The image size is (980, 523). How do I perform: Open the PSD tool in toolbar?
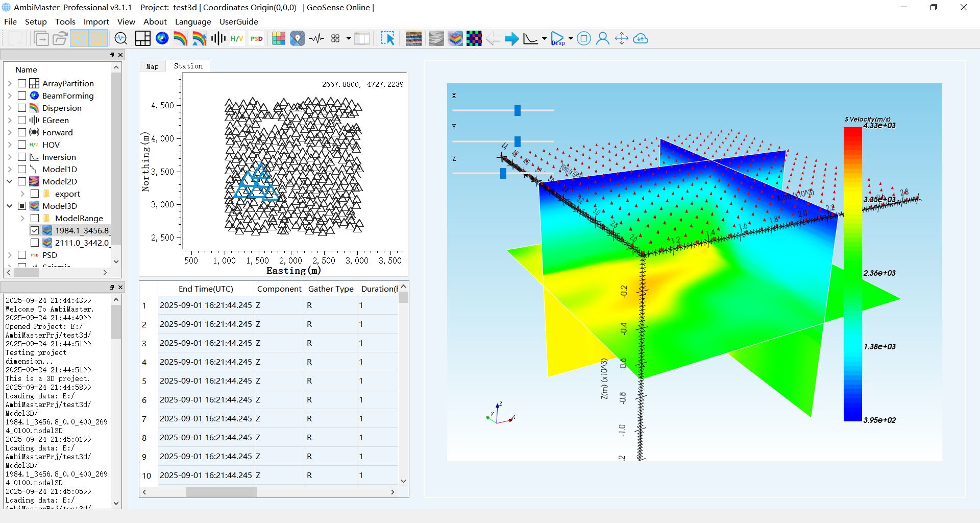[256, 39]
